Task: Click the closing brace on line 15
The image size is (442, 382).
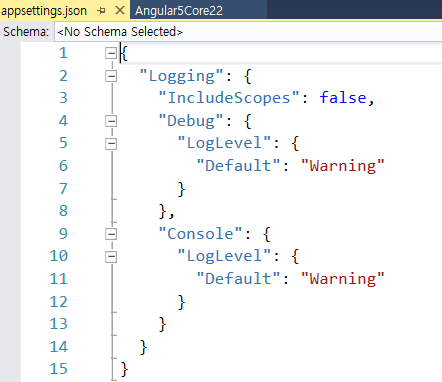Action: (x=124, y=369)
